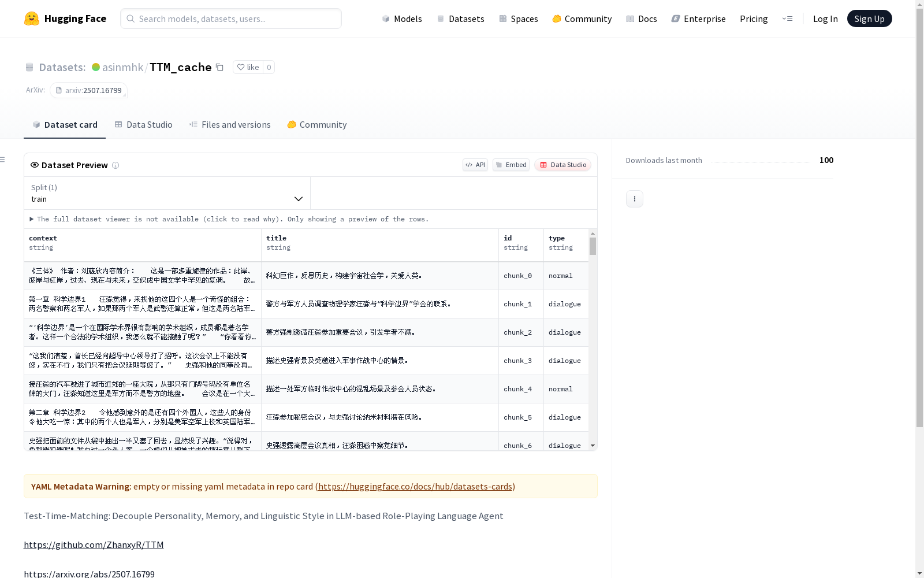Click the Hugging Face logo icon
The image size is (924, 578).
tap(32, 18)
